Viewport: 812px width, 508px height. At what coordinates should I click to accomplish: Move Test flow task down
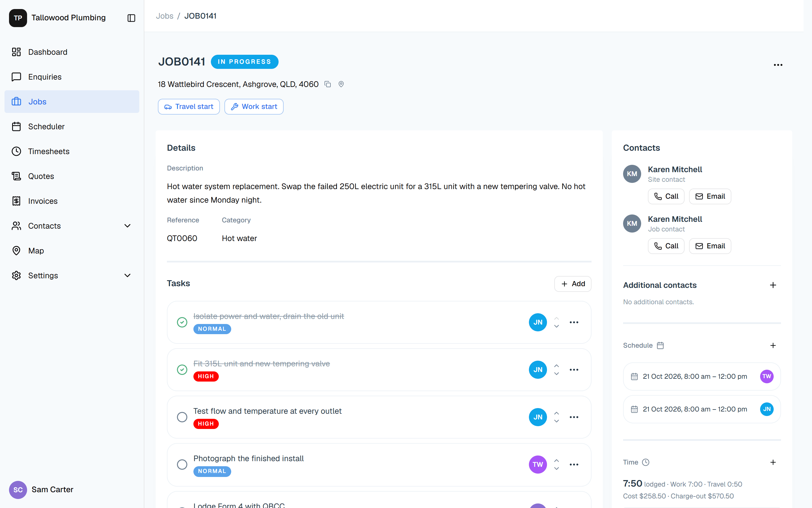click(556, 421)
